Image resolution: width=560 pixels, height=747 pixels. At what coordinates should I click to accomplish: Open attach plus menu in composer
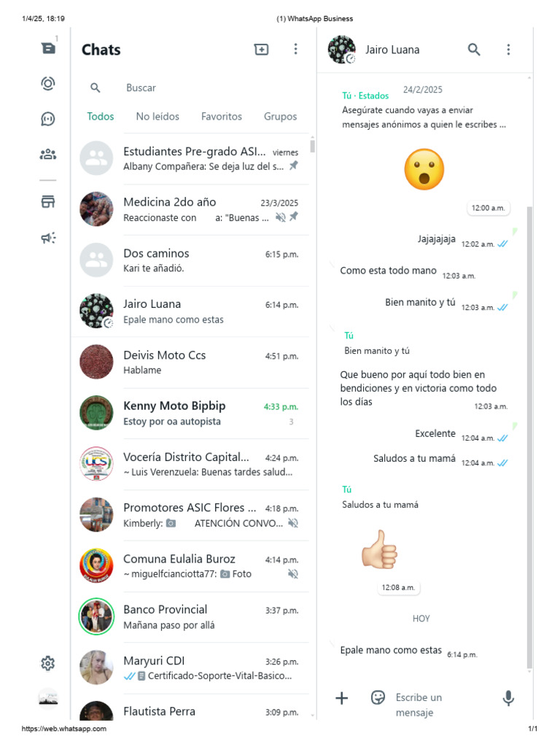(x=341, y=698)
